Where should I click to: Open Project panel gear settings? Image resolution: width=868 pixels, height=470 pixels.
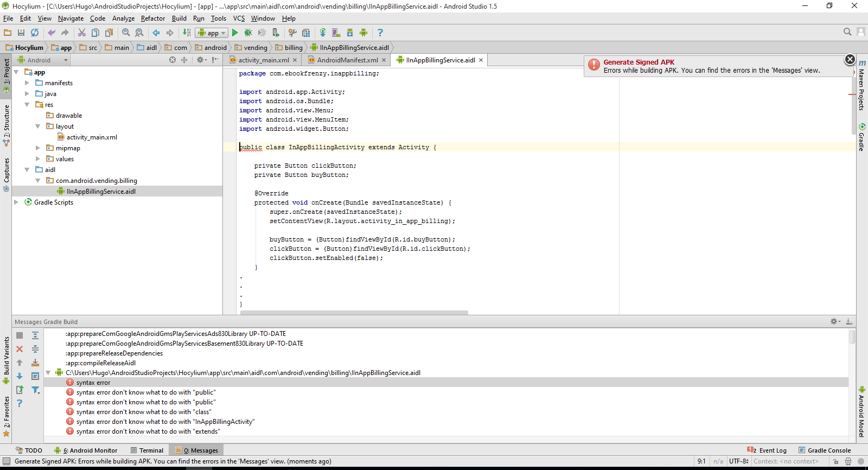(x=201, y=60)
